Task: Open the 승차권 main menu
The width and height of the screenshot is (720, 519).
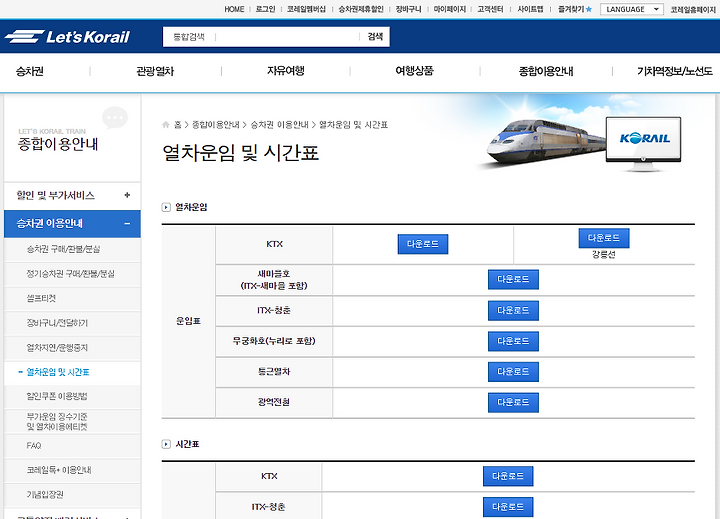Action: pyautogui.click(x=30, y=71)
